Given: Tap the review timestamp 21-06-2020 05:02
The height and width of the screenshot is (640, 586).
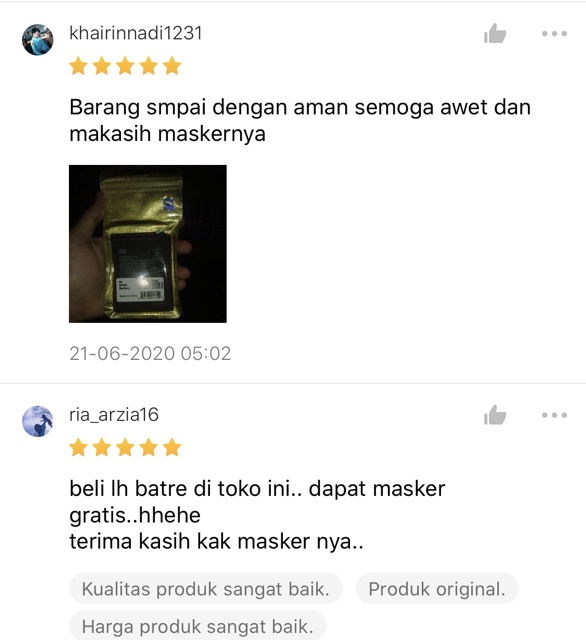Looking at the screenshot, I should click(150, 353).
